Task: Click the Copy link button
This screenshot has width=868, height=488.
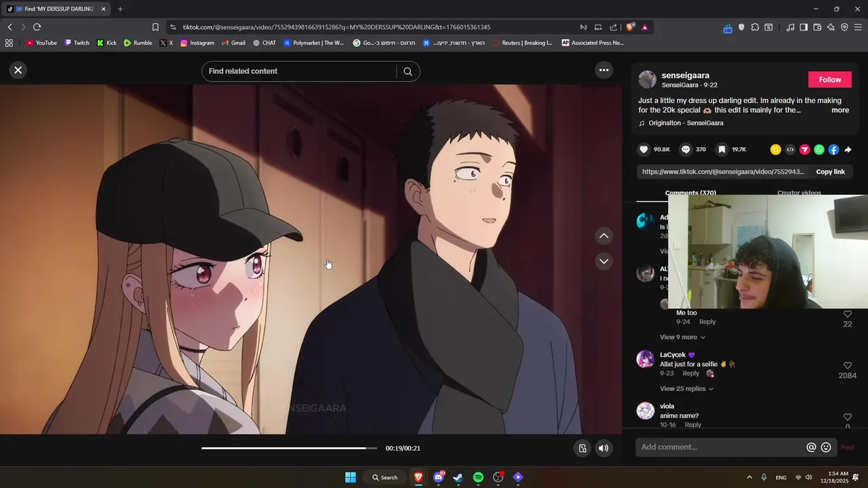Action: (x=830, y=171)
